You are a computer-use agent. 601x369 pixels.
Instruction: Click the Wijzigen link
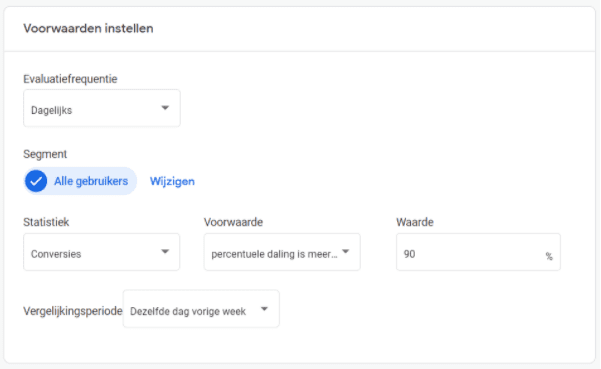pos(172,181)
